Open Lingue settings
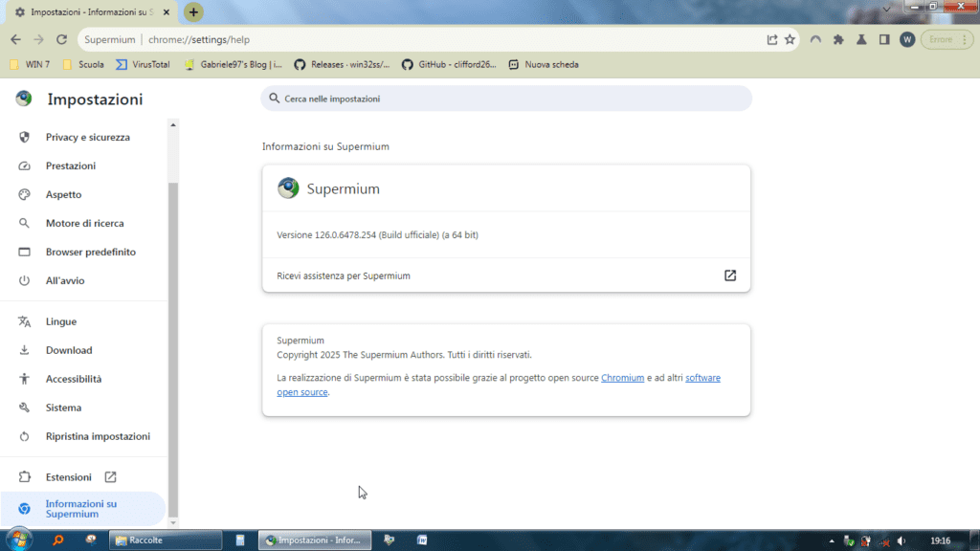The width and height of the screenshot is (980, 551). click(x=84, y=321)
